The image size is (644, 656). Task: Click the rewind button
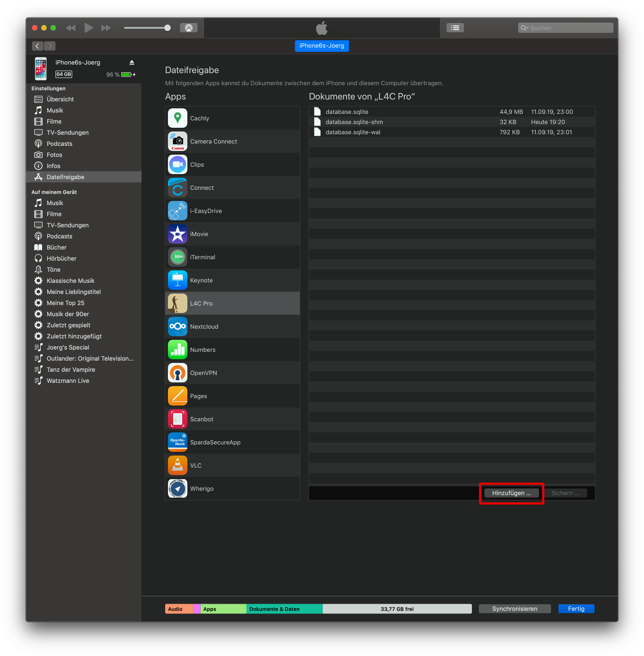pos(70,28)
